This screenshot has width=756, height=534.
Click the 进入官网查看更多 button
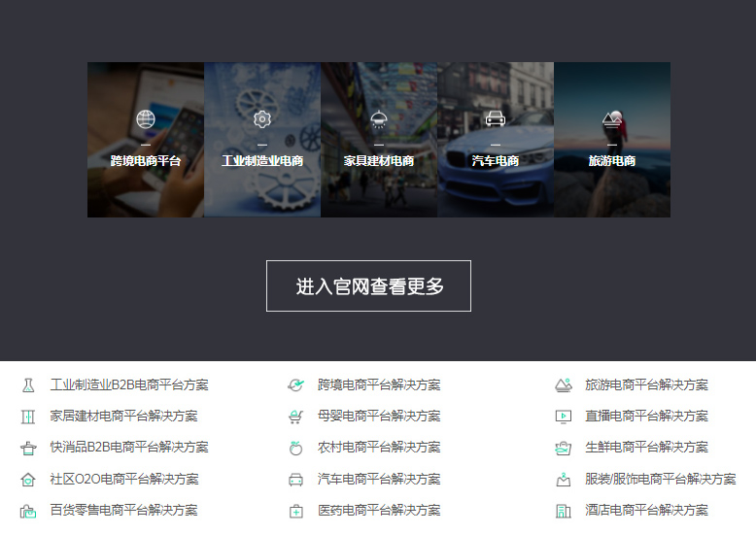[x=369, y=286]
